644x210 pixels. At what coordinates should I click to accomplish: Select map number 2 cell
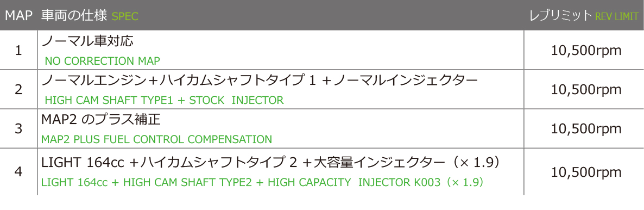[x=18, y=90]
